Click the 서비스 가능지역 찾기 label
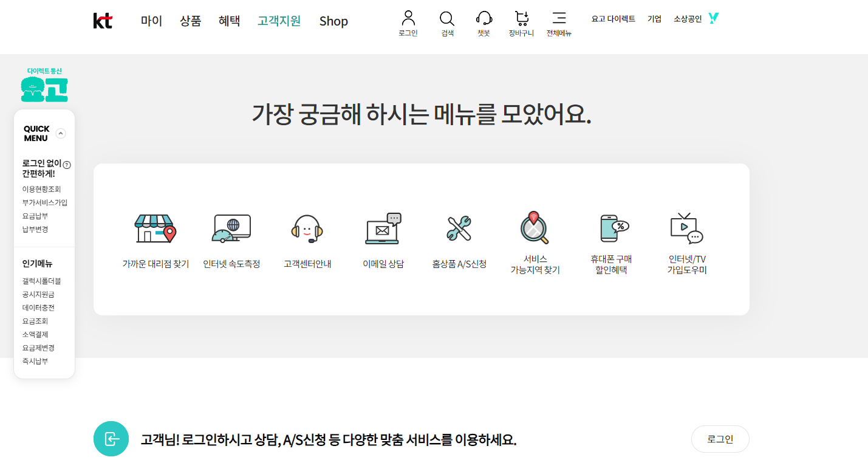 (535, 264)
